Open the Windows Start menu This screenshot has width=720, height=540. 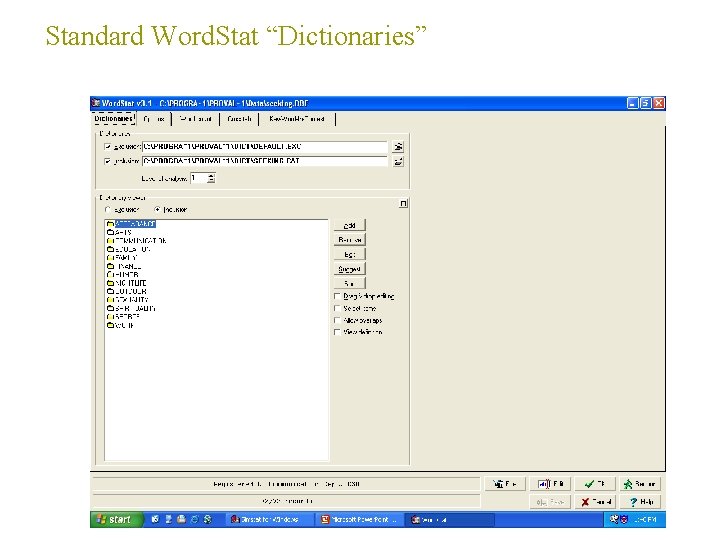click(x=117, y=519)
